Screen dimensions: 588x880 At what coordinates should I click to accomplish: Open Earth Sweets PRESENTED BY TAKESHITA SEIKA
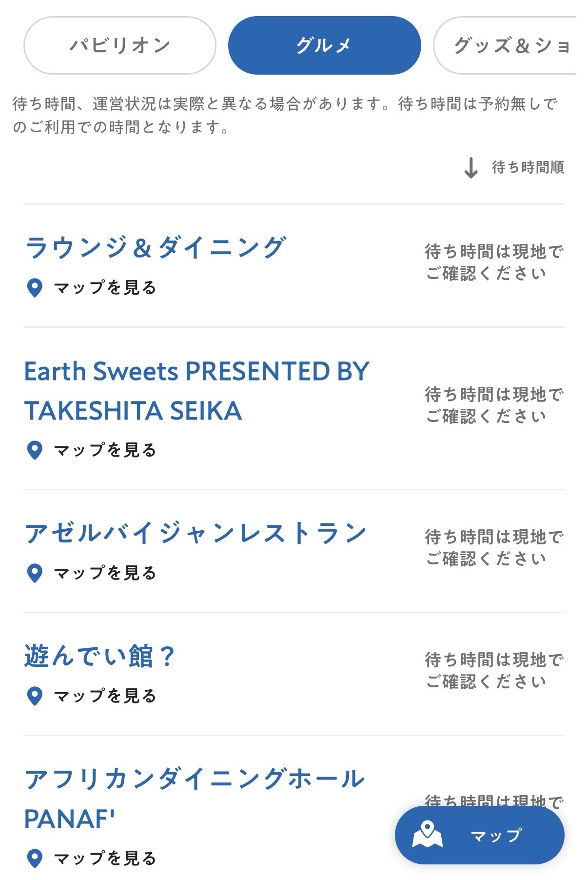coord(196,390)
